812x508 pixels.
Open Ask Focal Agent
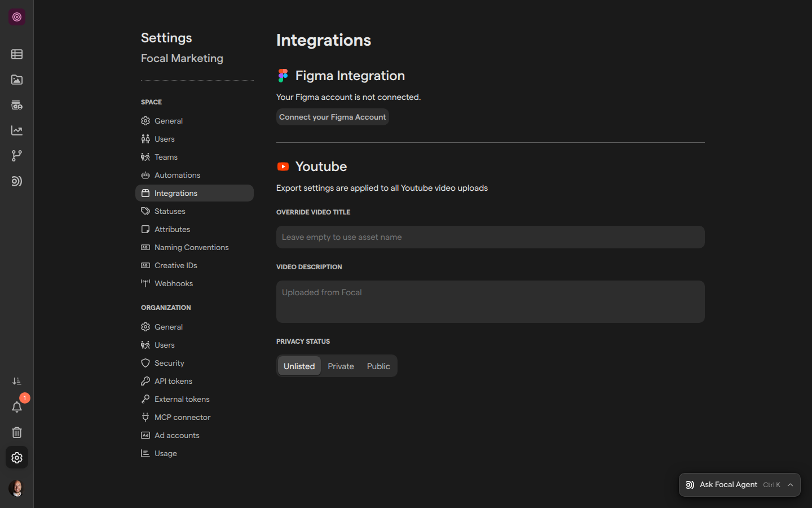click(x=740, y=485)
